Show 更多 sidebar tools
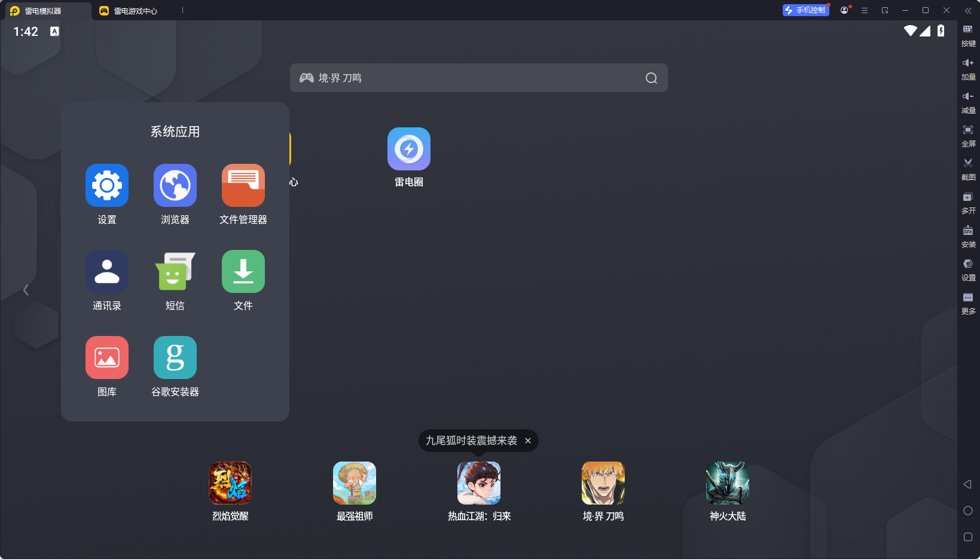Viewport: 980px width, 559px height. coord(968,303)
